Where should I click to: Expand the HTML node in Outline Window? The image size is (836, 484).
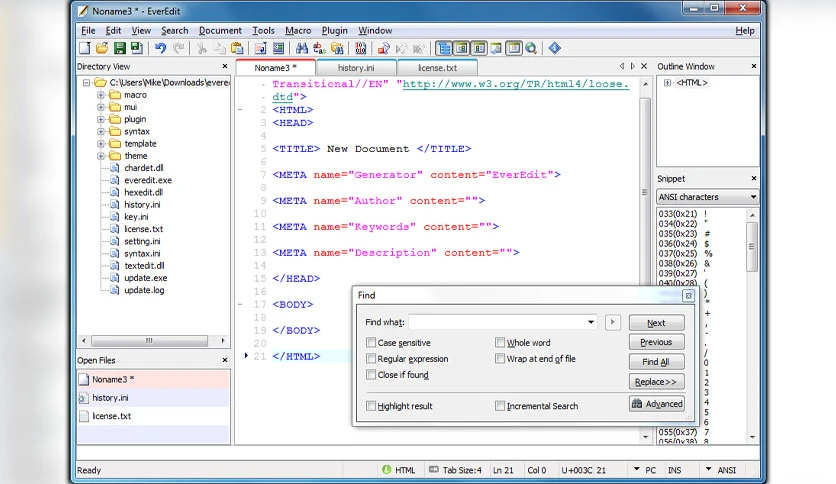(667, 83)
